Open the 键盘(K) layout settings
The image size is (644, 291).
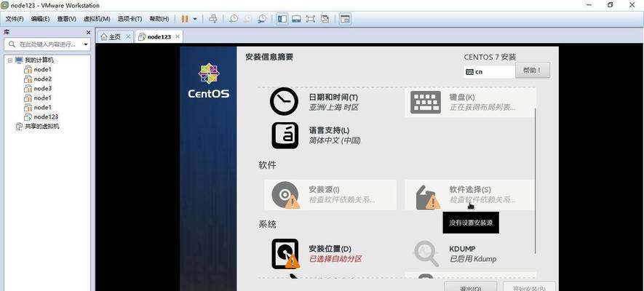(470, 102)
